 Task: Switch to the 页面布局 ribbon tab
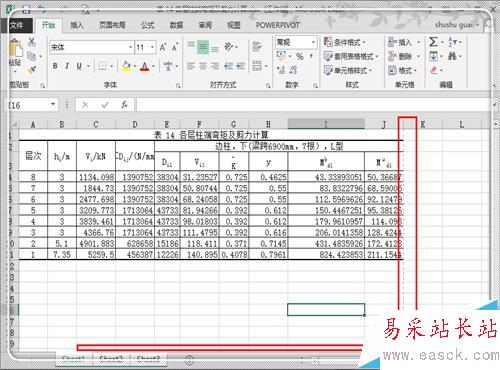coord(112,25)
